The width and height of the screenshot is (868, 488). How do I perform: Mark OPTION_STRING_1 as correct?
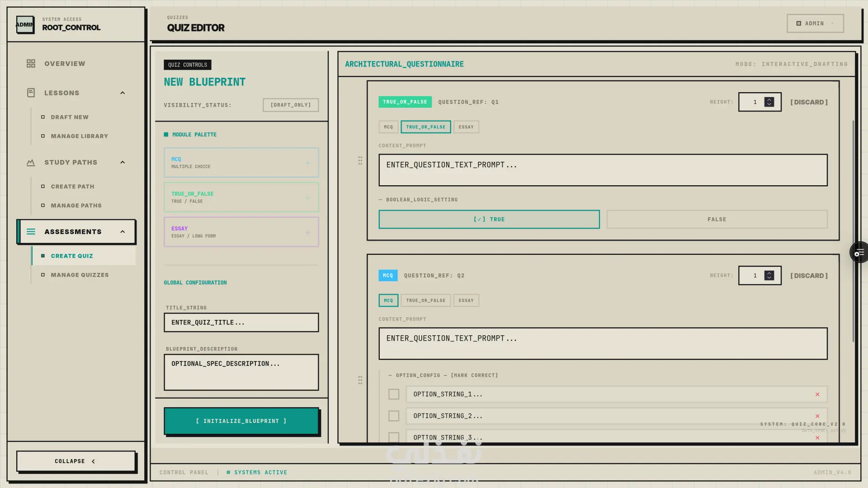tap(394, 394)
